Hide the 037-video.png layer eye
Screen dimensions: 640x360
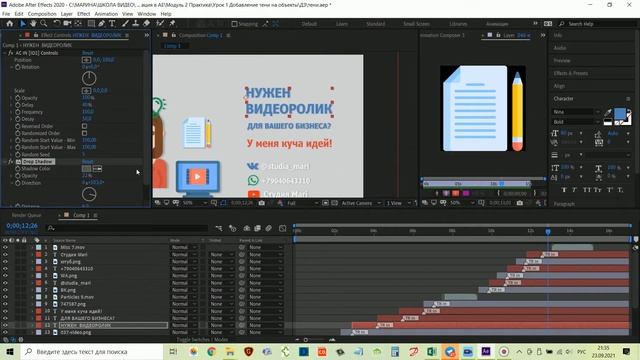click(x=5, y=332)
